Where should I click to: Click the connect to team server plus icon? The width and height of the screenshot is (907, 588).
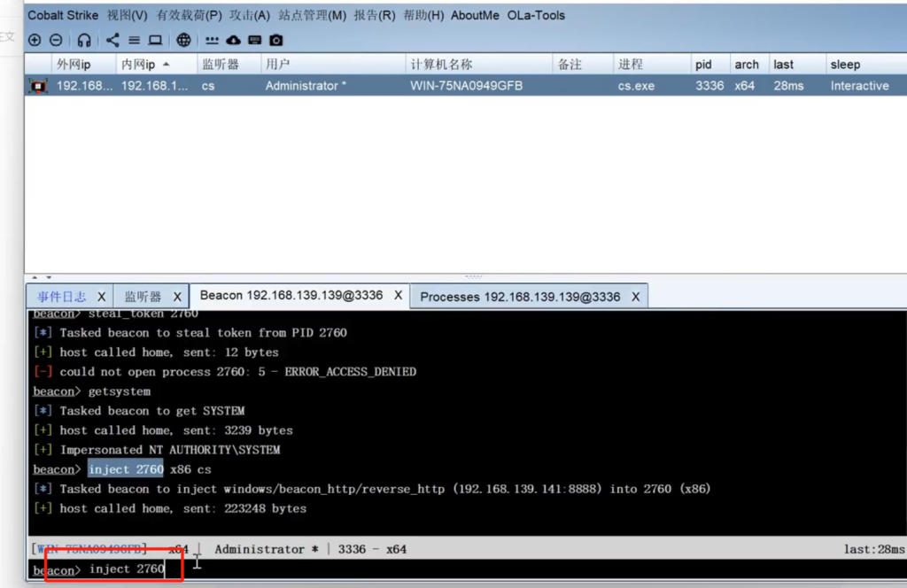[x=35, y=40]
